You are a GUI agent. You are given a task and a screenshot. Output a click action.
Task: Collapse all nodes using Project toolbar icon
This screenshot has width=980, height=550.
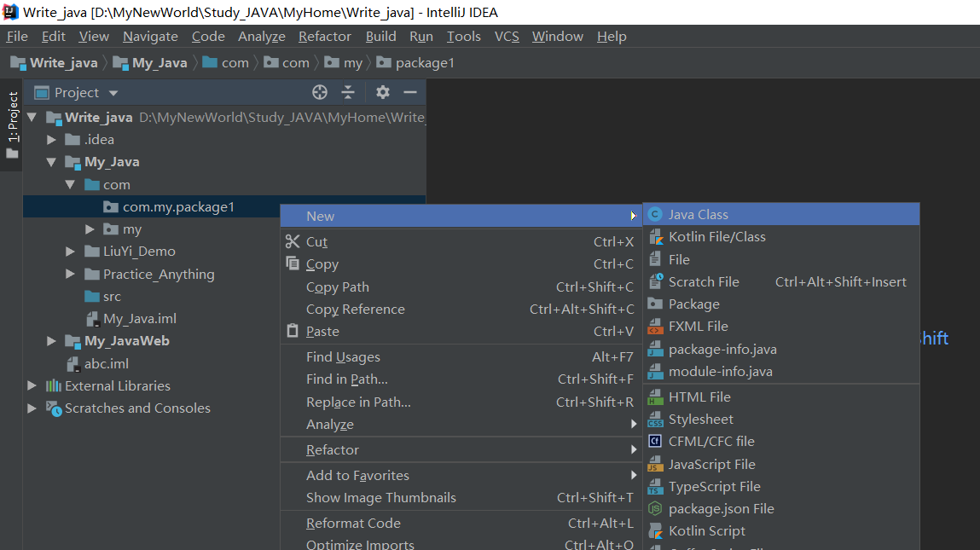tap(349, 92)
